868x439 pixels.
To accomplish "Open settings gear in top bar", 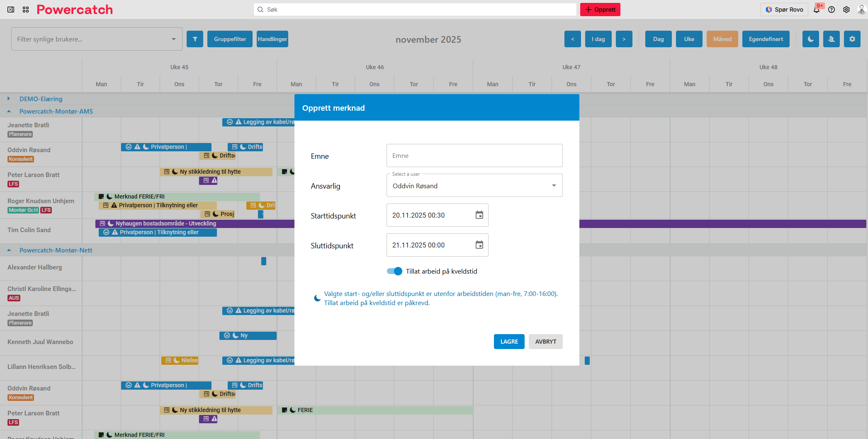I will 846,10.
